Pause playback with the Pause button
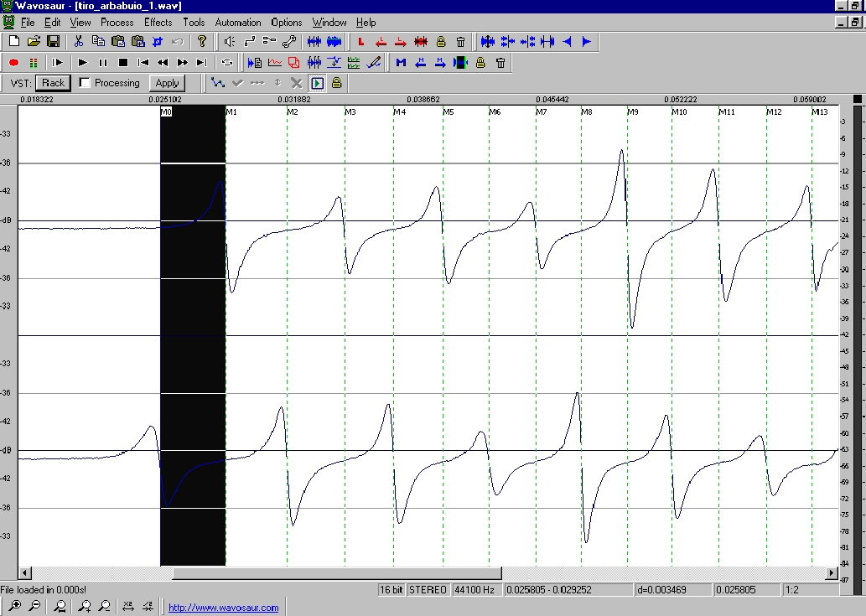 click(x=103, y=62)
